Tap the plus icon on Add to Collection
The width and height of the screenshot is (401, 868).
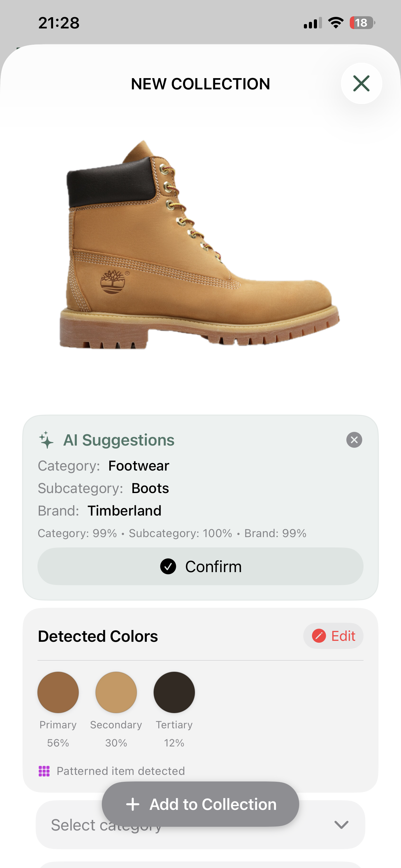point(133,804)
